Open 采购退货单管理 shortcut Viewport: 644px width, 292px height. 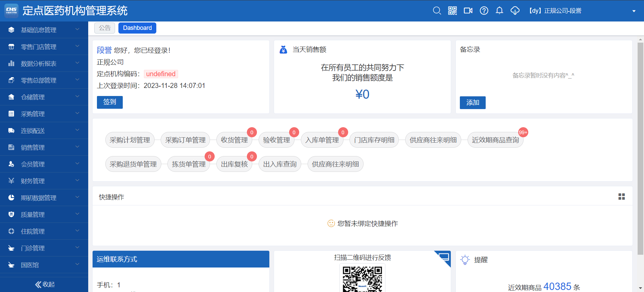[x=133, y=164]
